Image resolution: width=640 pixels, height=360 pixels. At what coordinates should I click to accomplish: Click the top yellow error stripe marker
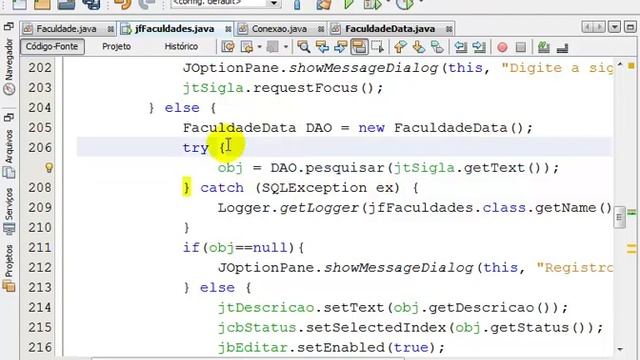tap(631, 66)
